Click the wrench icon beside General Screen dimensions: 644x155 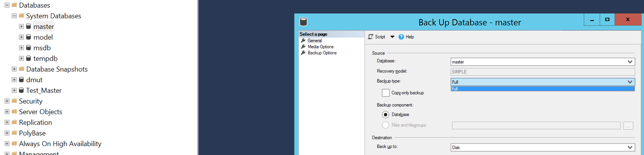pos(303,40)
